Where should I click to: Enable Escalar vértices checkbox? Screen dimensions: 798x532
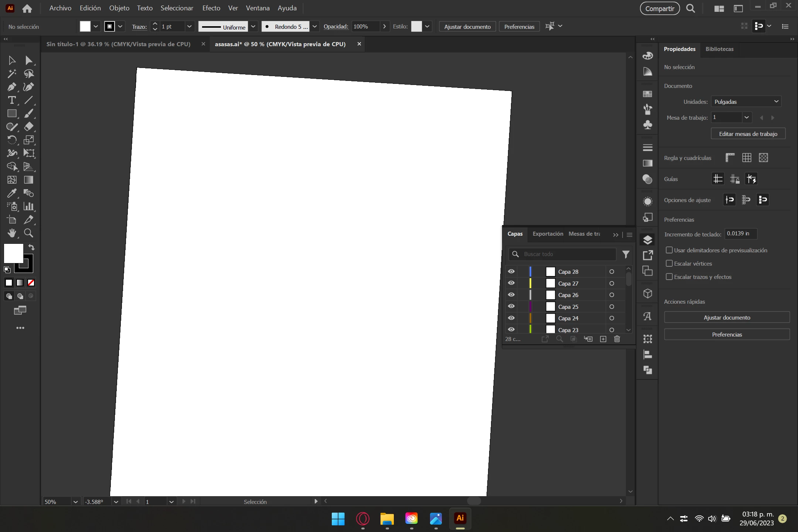click(669, 263)
